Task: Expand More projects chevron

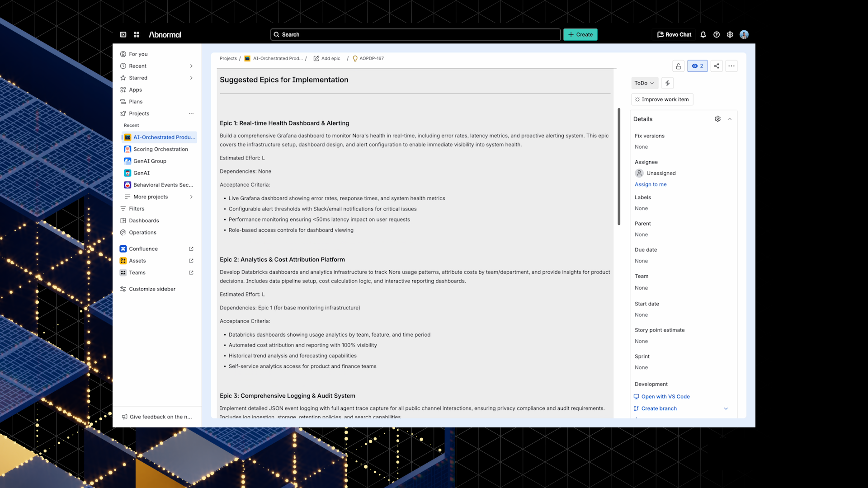Action: point(191,197)
